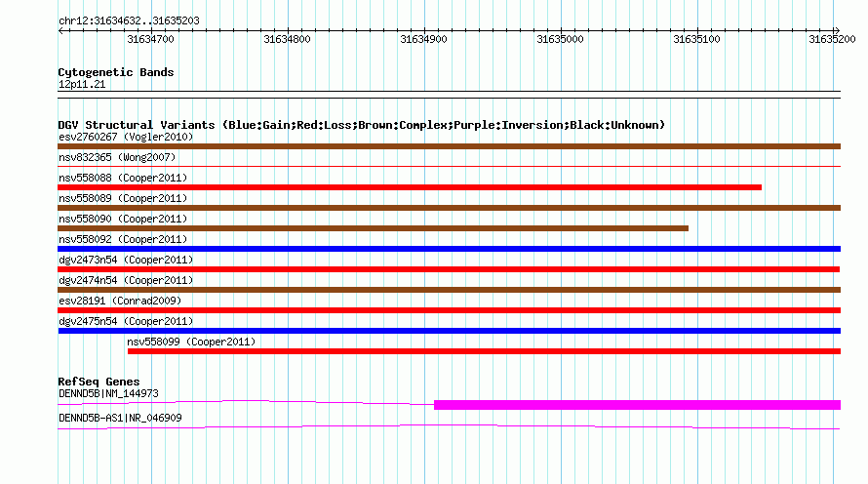Select the RefSeq Genes track title
Image resolution: width=868 pixels, height=484 pixels.
coord(99,382)
